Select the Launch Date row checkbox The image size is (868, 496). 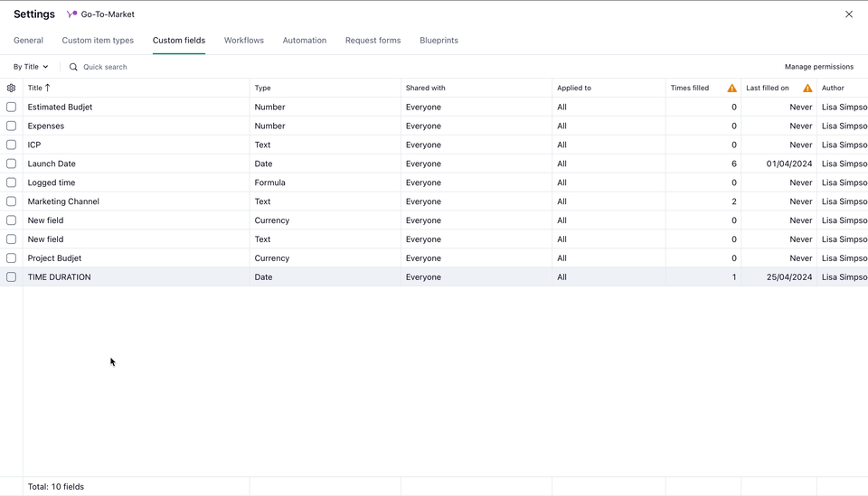click(x=11, y=164)
